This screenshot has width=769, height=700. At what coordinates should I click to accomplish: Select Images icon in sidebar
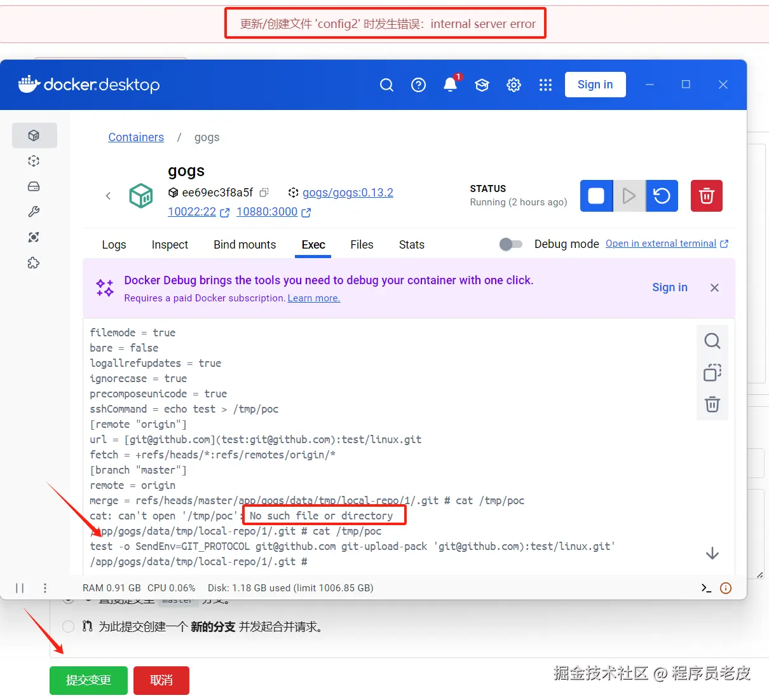(34, 161)
